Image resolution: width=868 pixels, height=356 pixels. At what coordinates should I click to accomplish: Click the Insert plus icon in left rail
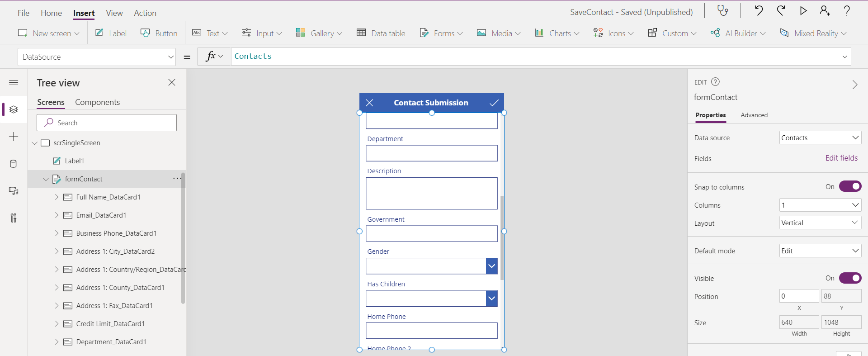coord(14,137)
